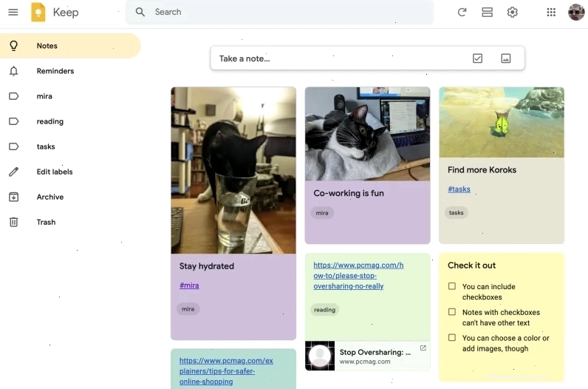Open the Archive section

(x=70, y=197)
